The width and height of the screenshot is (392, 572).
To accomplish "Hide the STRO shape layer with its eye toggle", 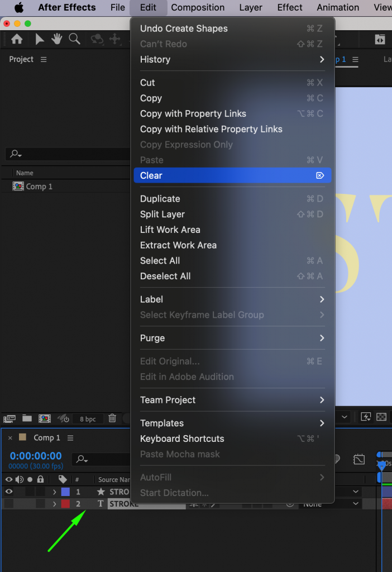I will click(x=8, y=492).
